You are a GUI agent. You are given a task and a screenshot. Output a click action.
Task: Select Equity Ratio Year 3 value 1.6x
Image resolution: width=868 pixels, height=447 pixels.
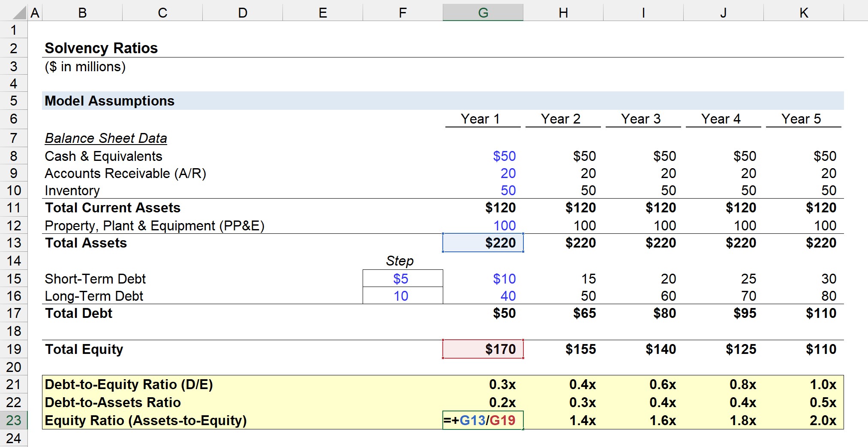click(x=663, y=420)
